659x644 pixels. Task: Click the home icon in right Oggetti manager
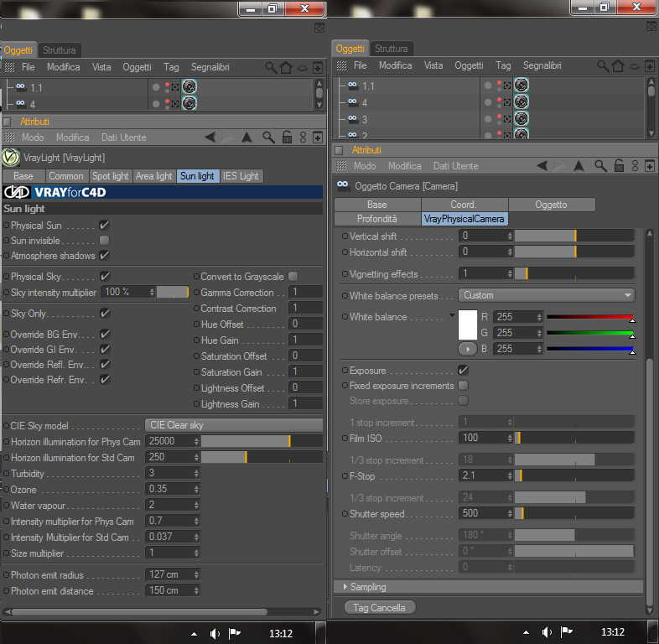tap(618, 66)
